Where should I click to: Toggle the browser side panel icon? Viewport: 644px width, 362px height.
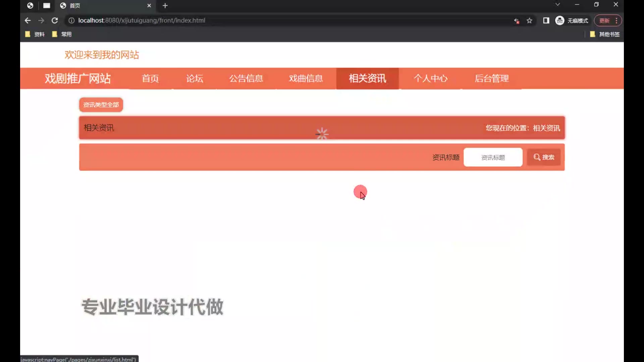coord(546,21)
